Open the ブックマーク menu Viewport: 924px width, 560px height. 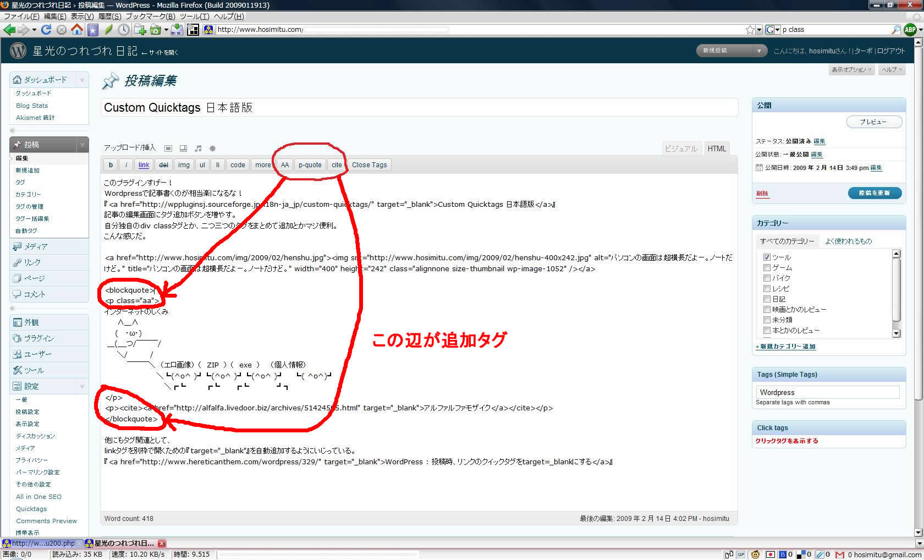point(150,16)
